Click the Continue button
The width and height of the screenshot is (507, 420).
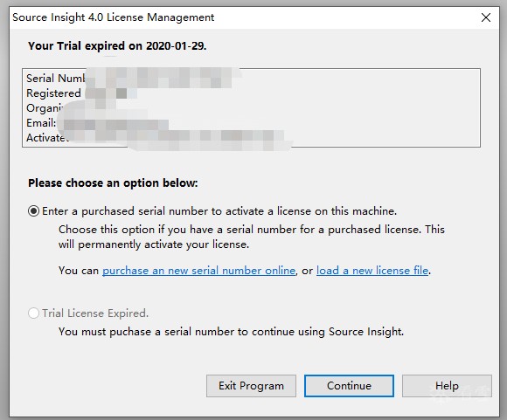349,386
